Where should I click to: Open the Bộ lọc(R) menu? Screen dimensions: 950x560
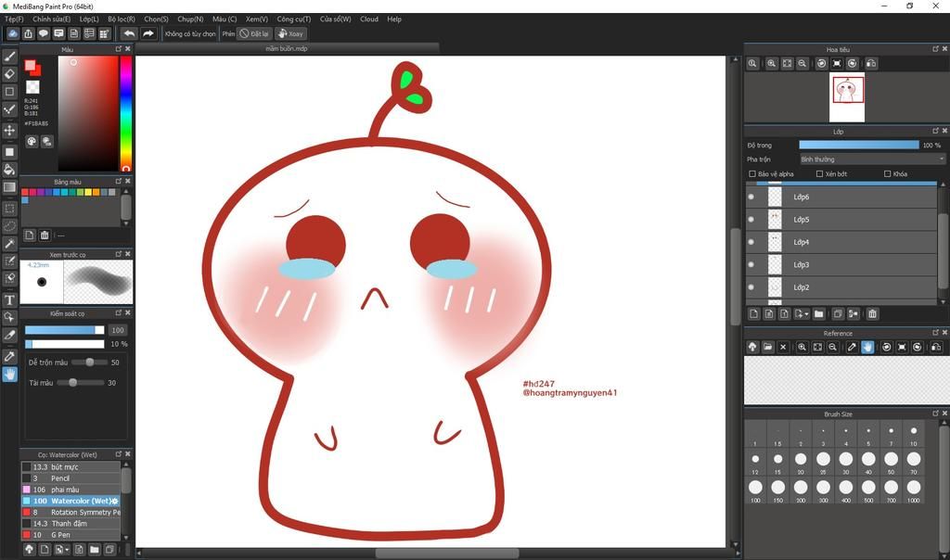click(122, 19)
